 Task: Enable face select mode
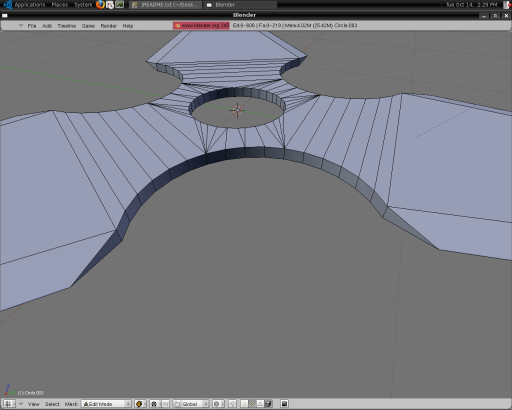point(260,404)
